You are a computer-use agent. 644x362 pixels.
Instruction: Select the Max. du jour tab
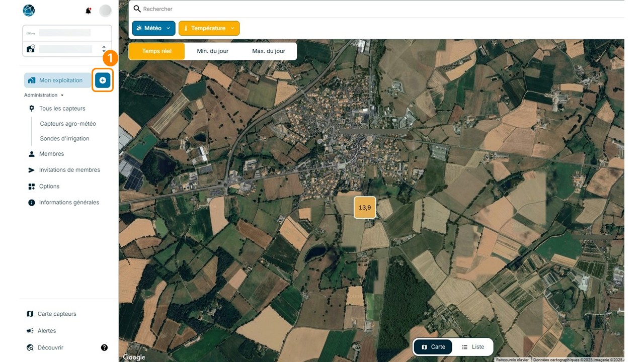pyautogui.click(x=269, y=51)
